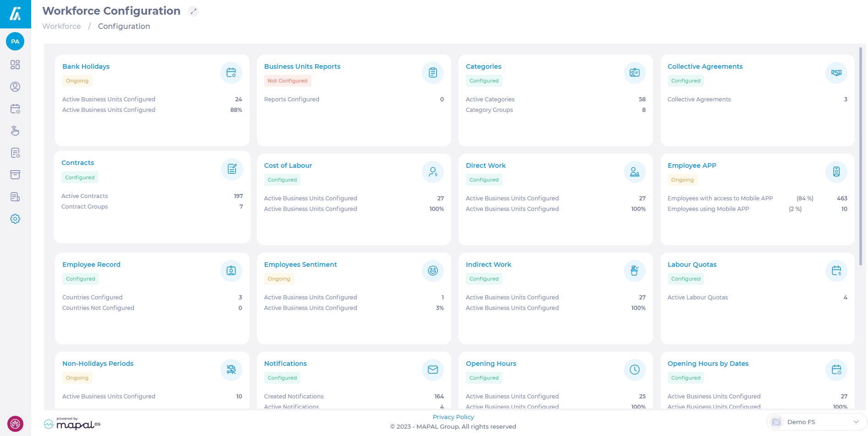This screenshot has width=868, height=436.
Task: Open the Demo FS dropdown
Action: [817, 422]
